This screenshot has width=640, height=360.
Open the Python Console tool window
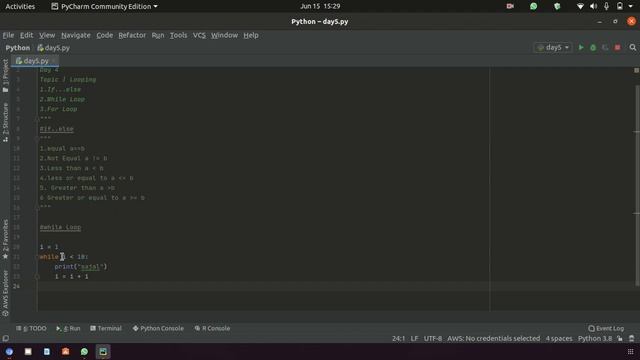pos(158,328)
